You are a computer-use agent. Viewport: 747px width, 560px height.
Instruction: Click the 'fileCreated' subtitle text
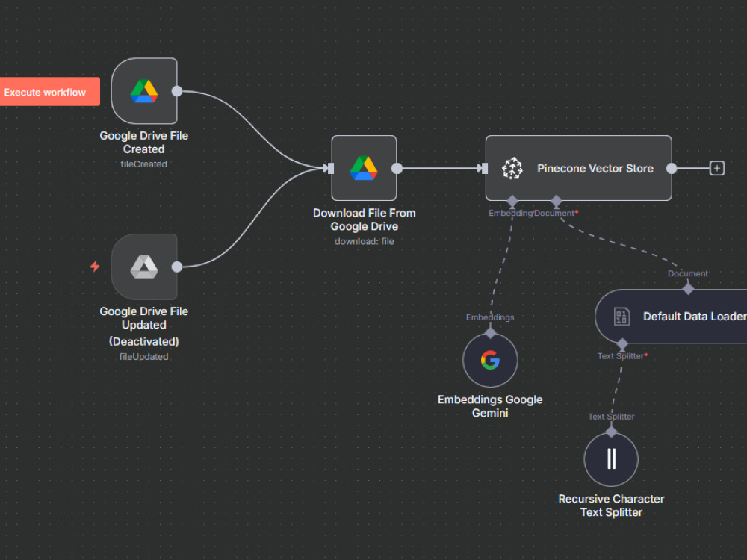click(144, 164)
